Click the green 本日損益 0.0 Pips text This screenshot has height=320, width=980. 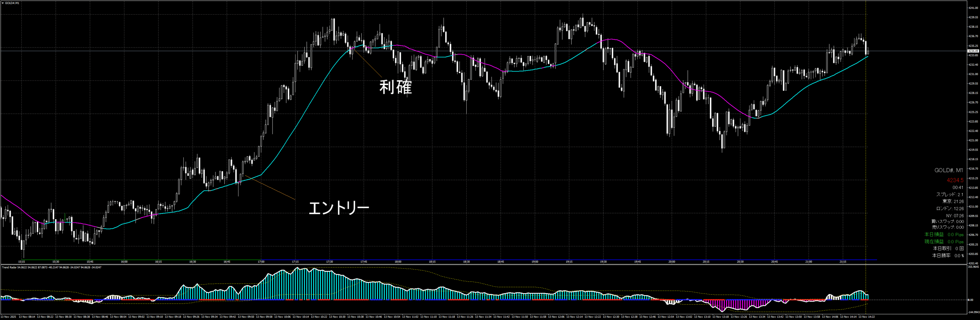pos(944,235)
